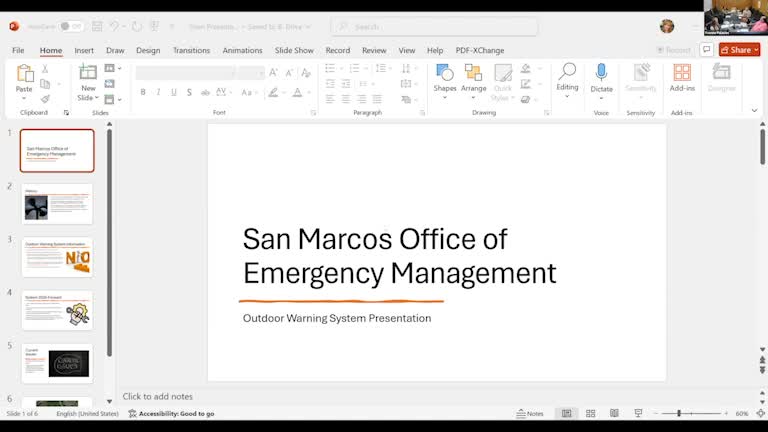Click the Dictate microphone icon

601,73
